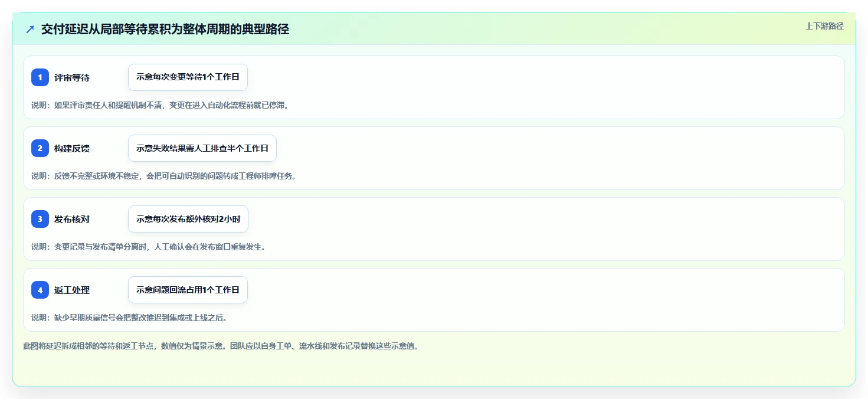The image size is (868, 399).
Task: Click the 示意问题回流占用1个工作日 chip
Action: click(188, 290)
